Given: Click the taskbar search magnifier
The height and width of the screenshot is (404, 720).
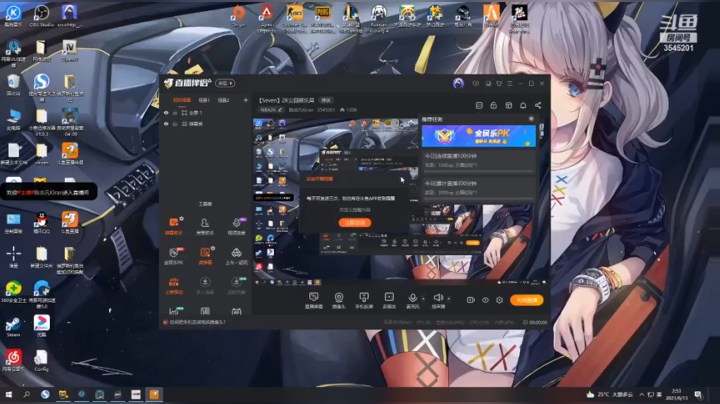Looking at the screenshot, I should pos(26,394).
